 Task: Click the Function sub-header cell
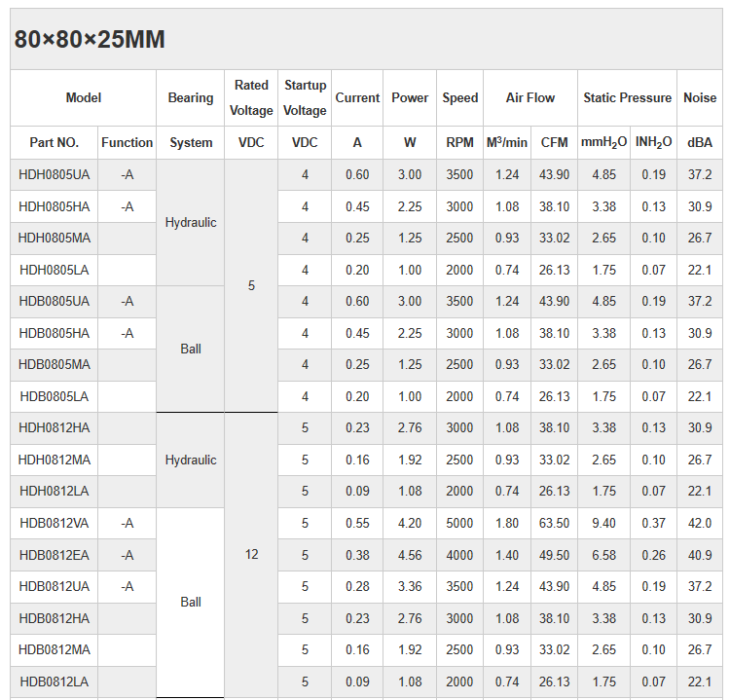click(128, 142)
